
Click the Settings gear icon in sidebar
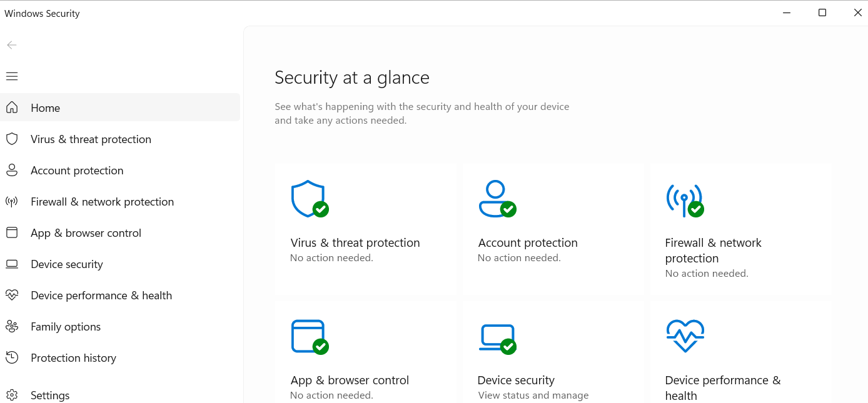pos(12,395)
